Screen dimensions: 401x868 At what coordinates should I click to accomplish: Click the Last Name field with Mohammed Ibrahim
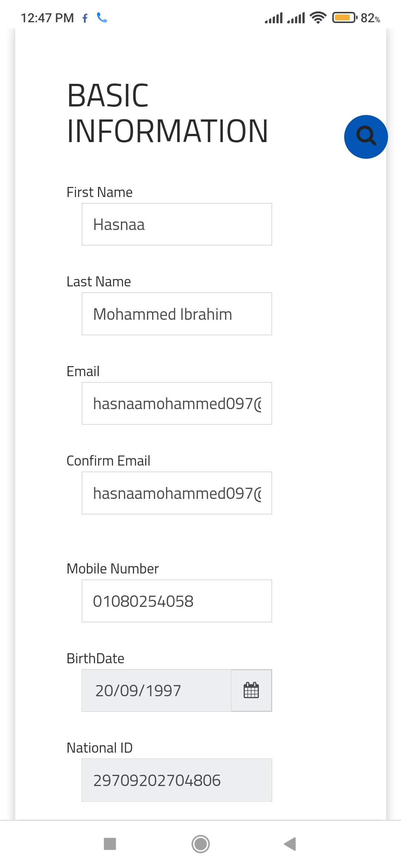click(177, 314)
